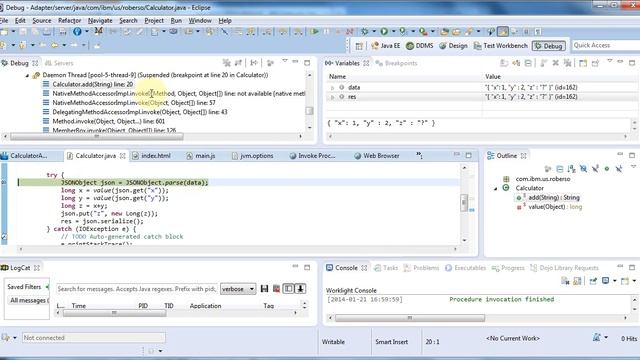Collapse the Calculator class in Outline

point(496,189)
